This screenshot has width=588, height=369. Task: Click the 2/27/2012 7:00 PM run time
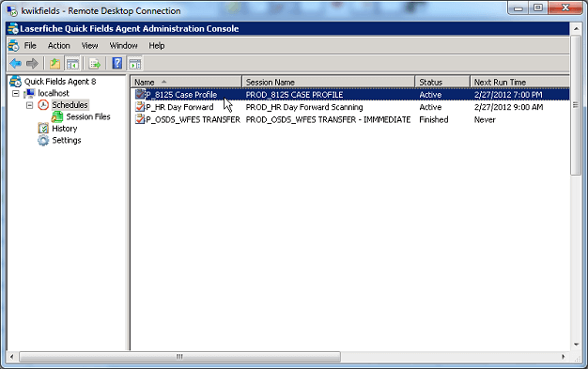tap(508, 95)
